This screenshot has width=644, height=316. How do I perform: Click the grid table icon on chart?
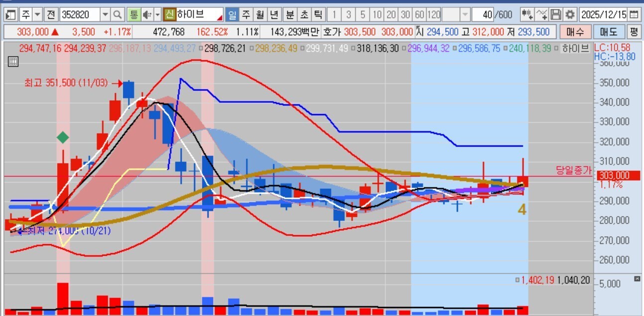(x=14, y=62)
